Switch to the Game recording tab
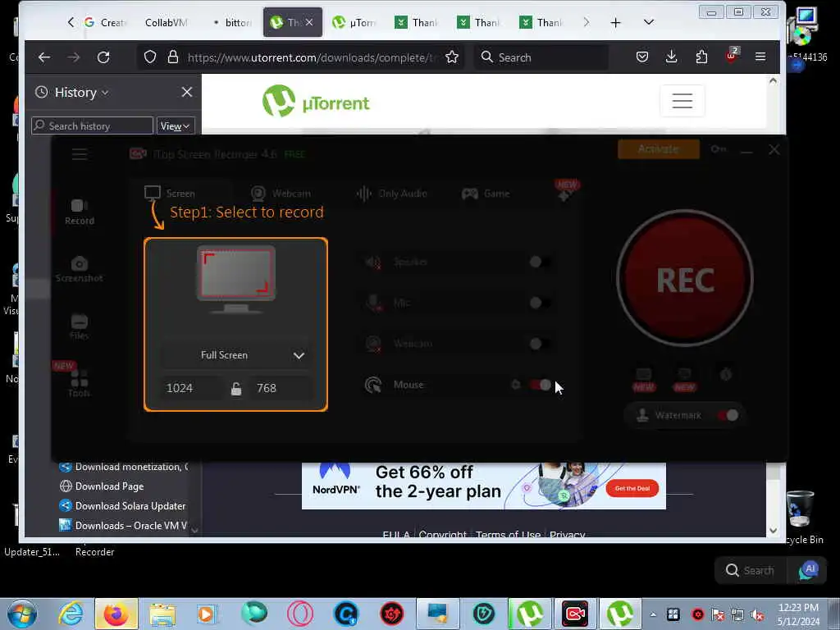 pyautogui.click(x=486, y=194)
